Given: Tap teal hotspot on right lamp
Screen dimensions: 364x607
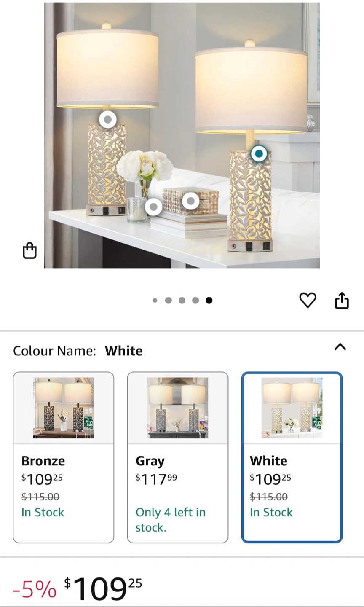Looking at the screenshot, I should [259, 154].
